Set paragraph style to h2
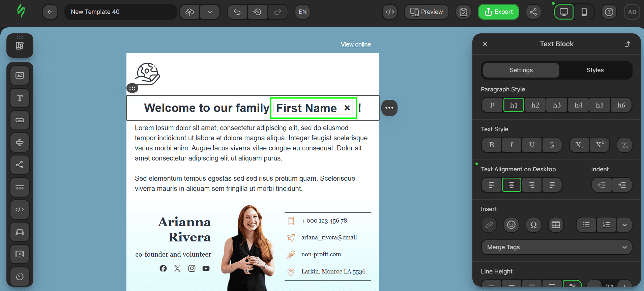The height and width of the screenshot is (291, 644). [535, 105]
